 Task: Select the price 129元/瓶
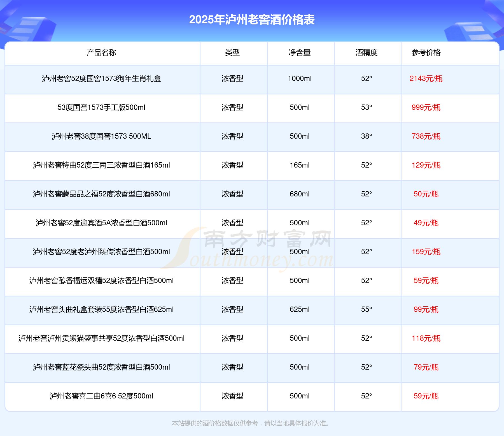[x=426, y=165]
